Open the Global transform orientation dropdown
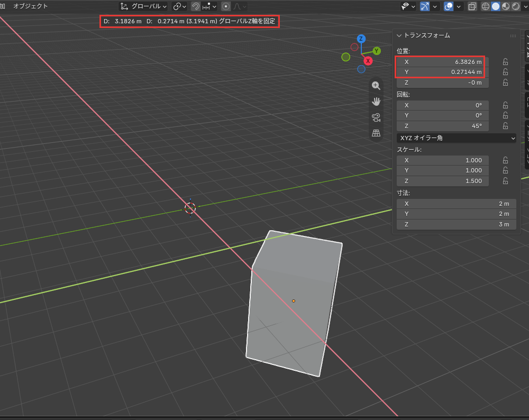This screenshot has height=420, width=529. click(x=144, y=6)
